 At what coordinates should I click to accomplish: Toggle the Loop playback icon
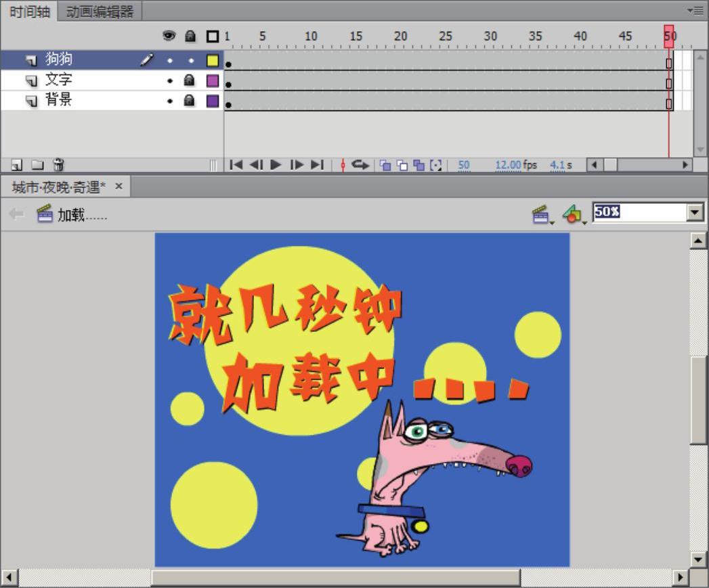pyautogui.click(x=360, y=165)
